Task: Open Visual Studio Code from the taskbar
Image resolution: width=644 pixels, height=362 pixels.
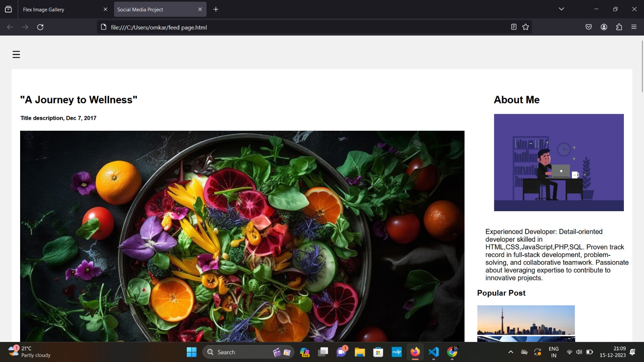Action: pos(433,352)
